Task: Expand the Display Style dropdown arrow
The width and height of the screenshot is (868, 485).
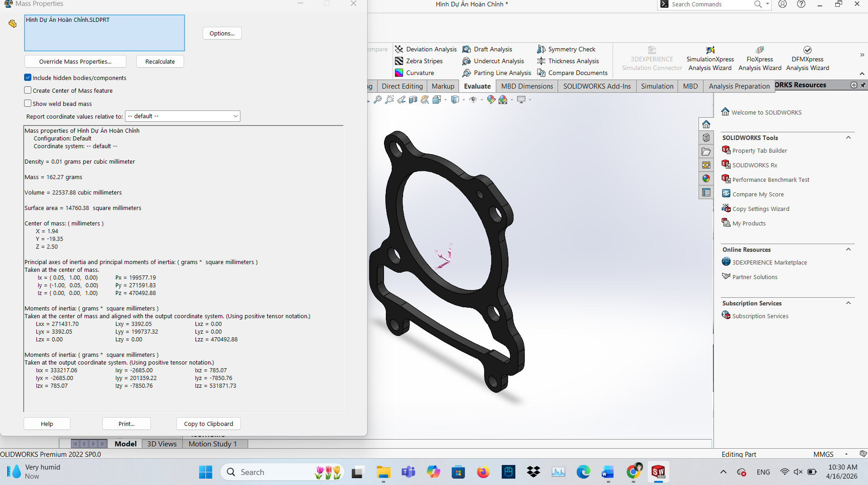Action: pos(464,100)
